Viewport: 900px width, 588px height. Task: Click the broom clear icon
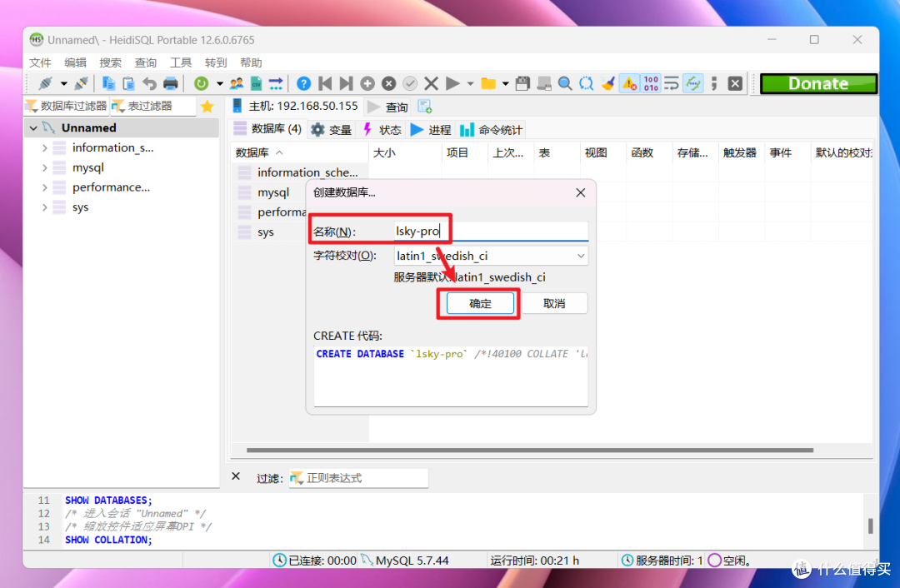[x=607, y=84]
